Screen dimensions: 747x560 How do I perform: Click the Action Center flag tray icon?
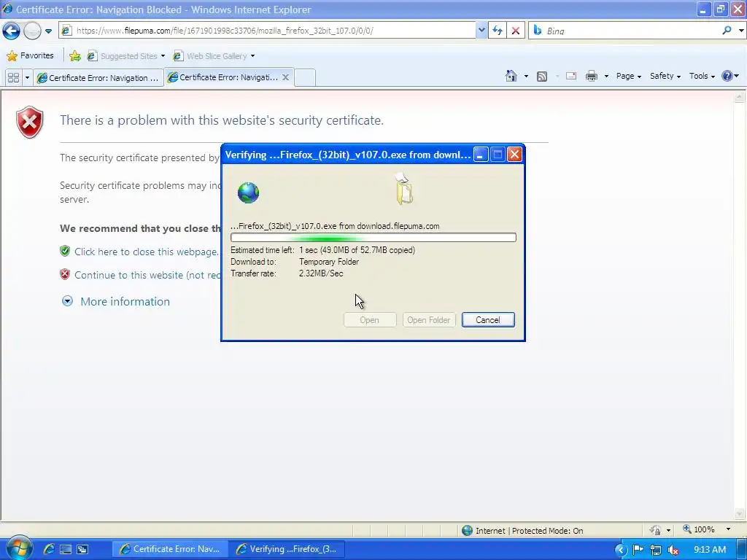(x=638, y=550)
